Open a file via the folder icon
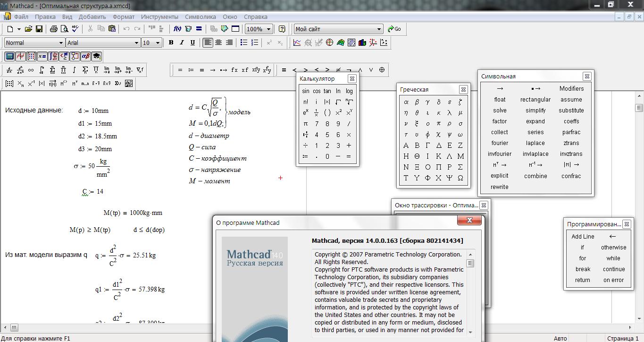This screenshot has width=644, height=342. 28,29
